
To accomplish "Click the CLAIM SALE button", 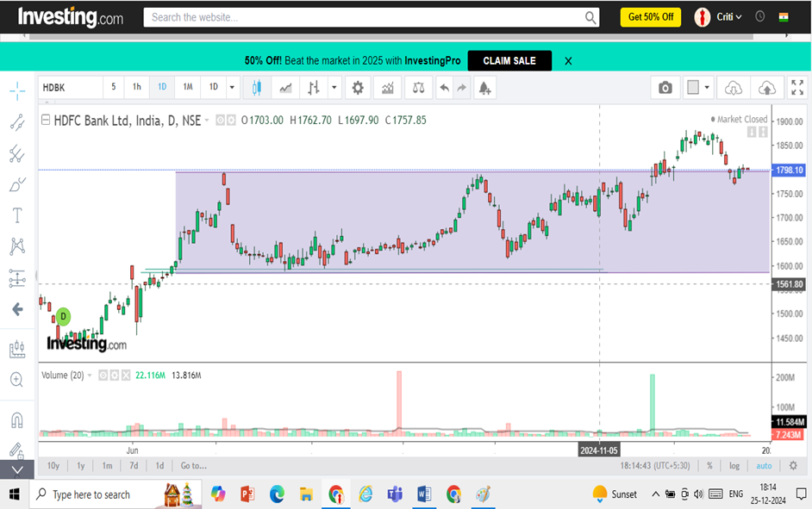I will (x=509, y=60).
